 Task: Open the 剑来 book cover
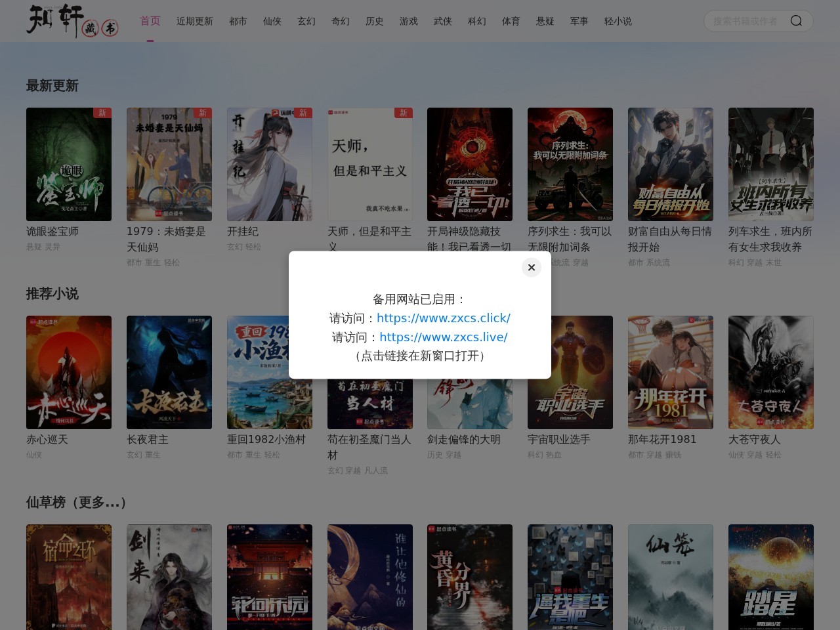coord(169,577)
